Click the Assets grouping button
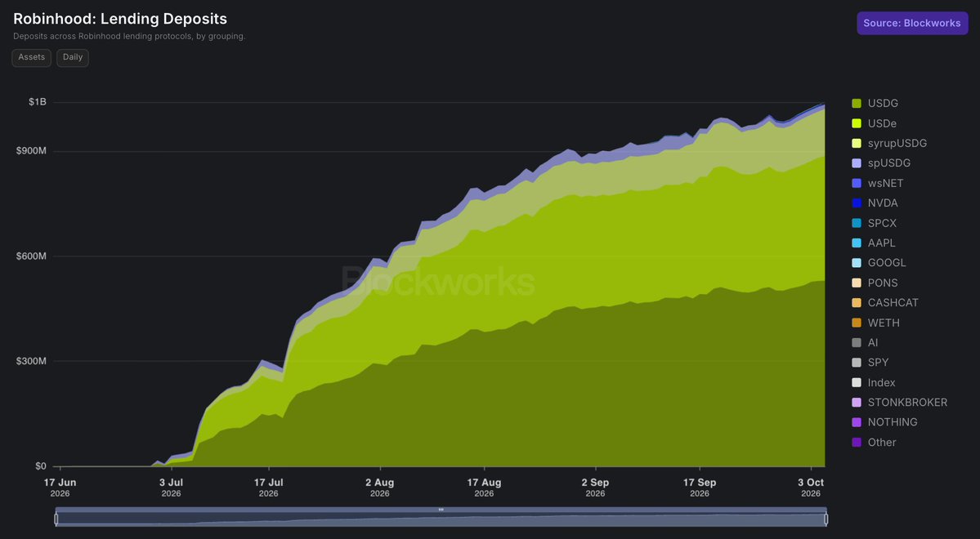Image resolution: width=980 pixels, height=539 pixels. pyautogui.click(x=31, y=57)
